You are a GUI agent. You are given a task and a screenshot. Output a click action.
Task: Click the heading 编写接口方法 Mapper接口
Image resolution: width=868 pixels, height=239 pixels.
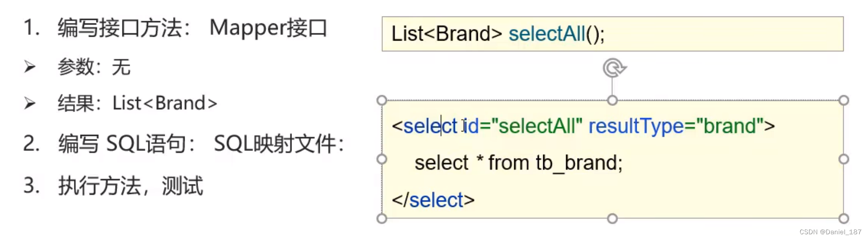[192, 28]
